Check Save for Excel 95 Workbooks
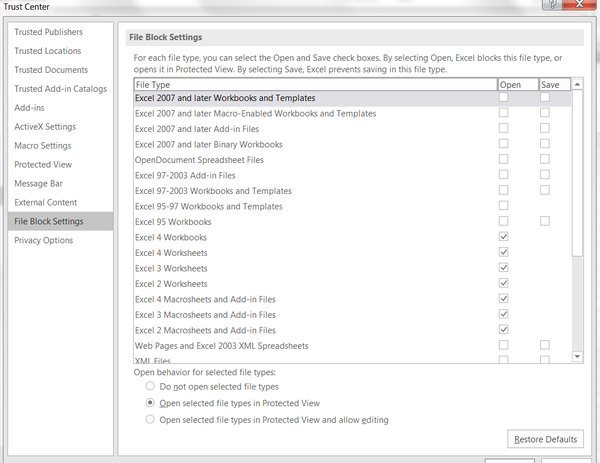600x463 pixels. coord(545,221)
